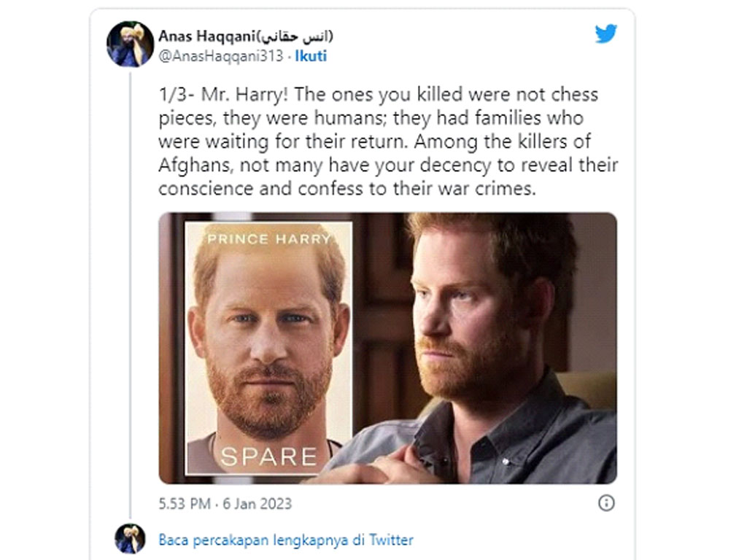Open Anas Haqqani's large profile avatar
Image resolution: width=747 pixels, height=560 pixels.
click(130, 44)
